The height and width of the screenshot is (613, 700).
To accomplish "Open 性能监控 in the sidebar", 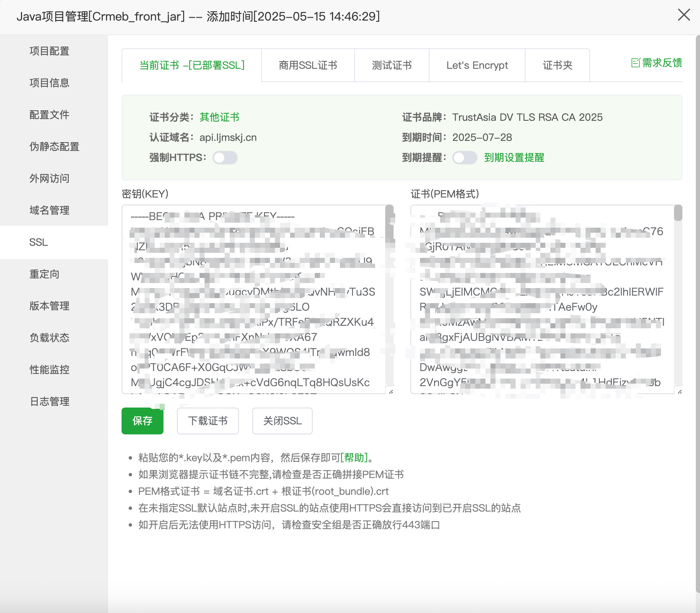I will coord(49,370).
